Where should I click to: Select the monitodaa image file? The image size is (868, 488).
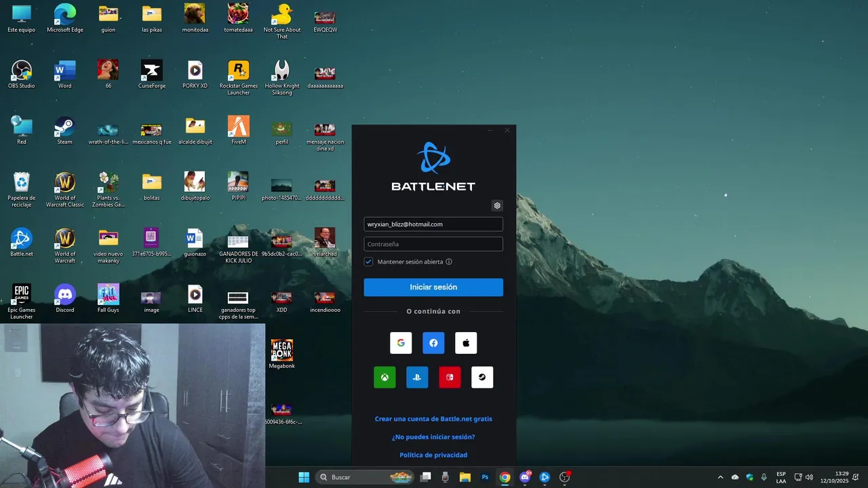click(195, 19)
